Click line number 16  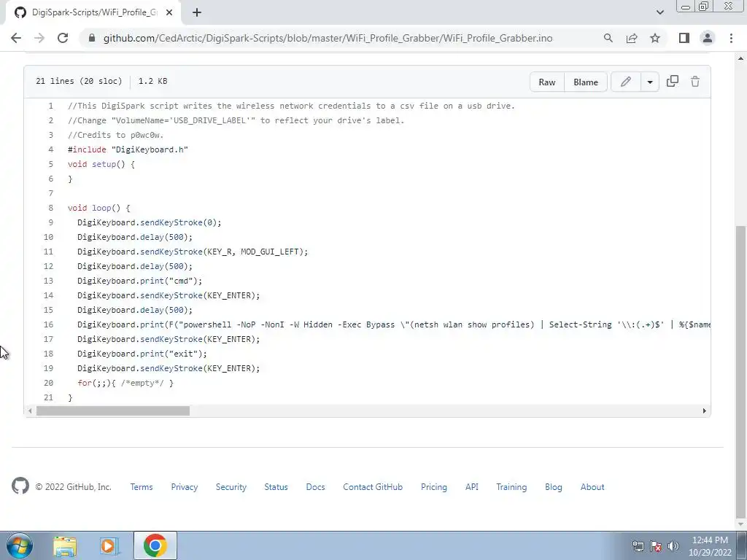[x=48, y=324]
